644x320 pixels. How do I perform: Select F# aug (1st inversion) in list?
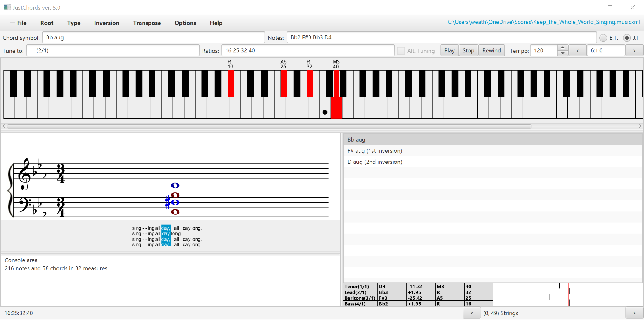(x=375, y=151)
